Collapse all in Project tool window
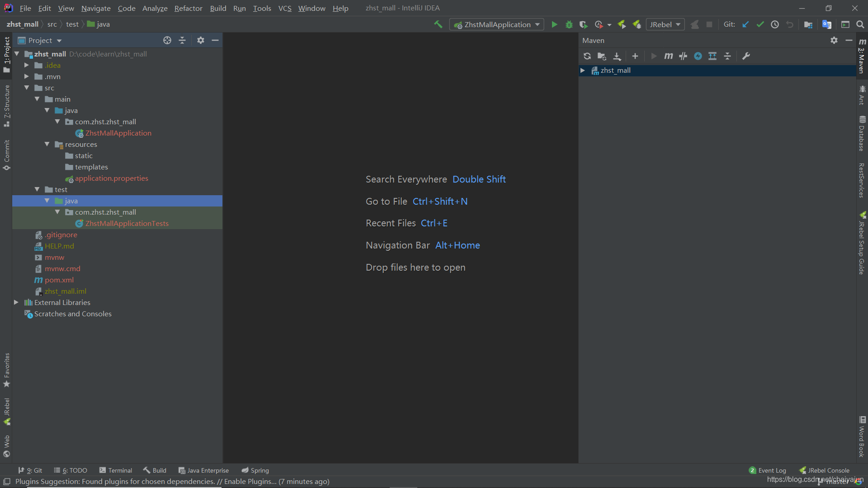Image resolution: width=868 pixels, height=488 pixels. pos(182,40)
